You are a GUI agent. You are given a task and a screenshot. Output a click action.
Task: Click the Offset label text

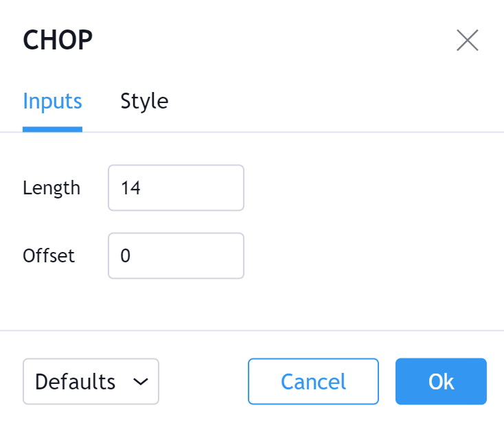pyautogui.click(x=49, y=256)
